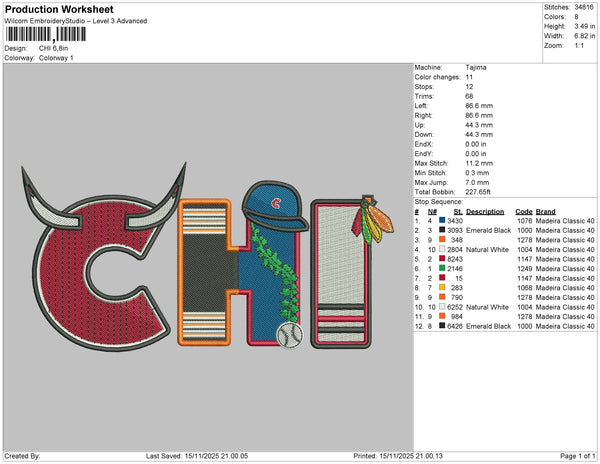Click the 'Left:' value 86.6 mm
The image size is (600, 464).
pos(479,106)
